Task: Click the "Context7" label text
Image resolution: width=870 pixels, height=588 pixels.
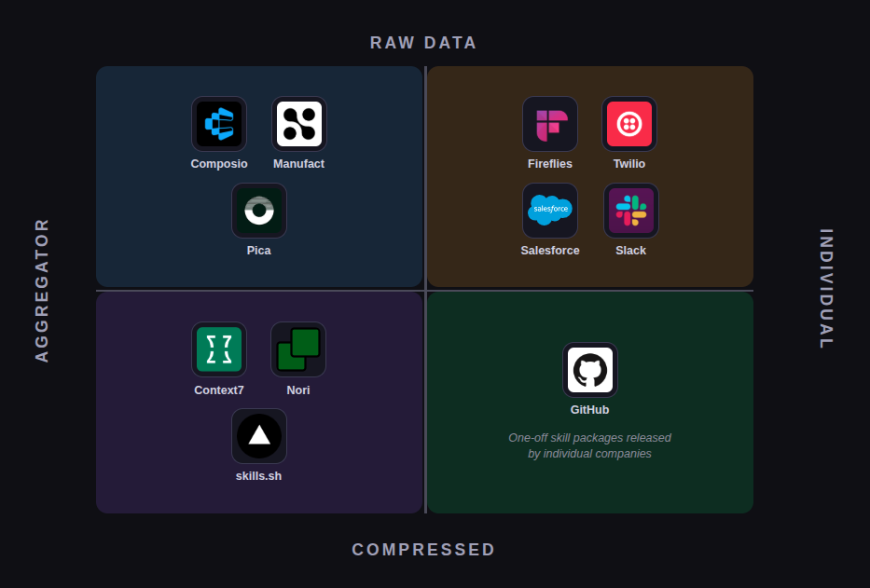Action: click(218, 390)
